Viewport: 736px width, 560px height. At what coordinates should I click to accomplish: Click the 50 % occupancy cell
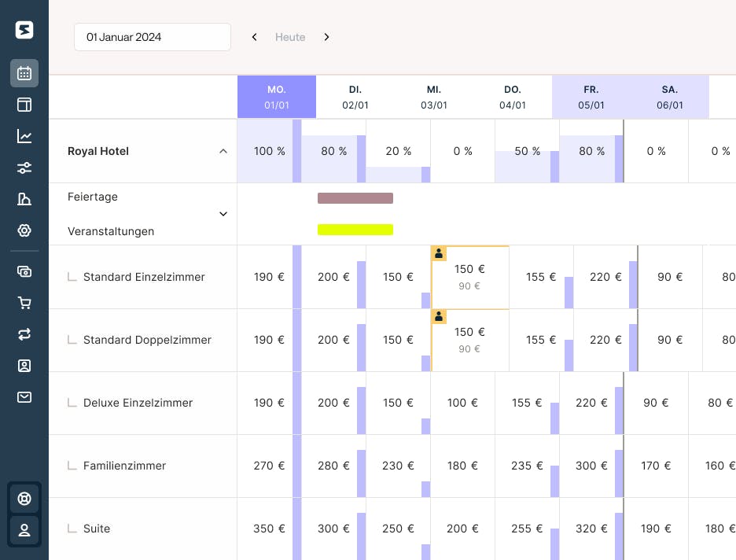(527, 151)
